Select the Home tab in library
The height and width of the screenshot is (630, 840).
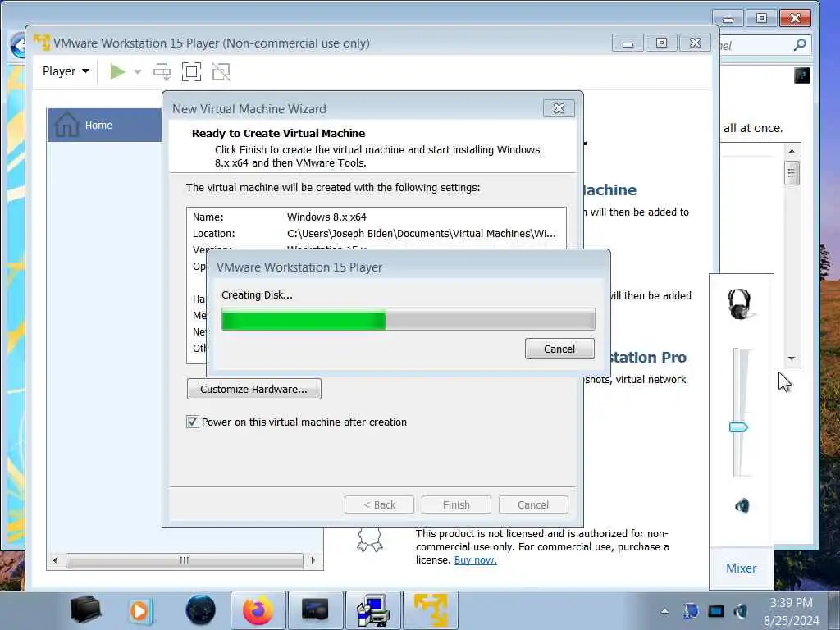(105, 125)
